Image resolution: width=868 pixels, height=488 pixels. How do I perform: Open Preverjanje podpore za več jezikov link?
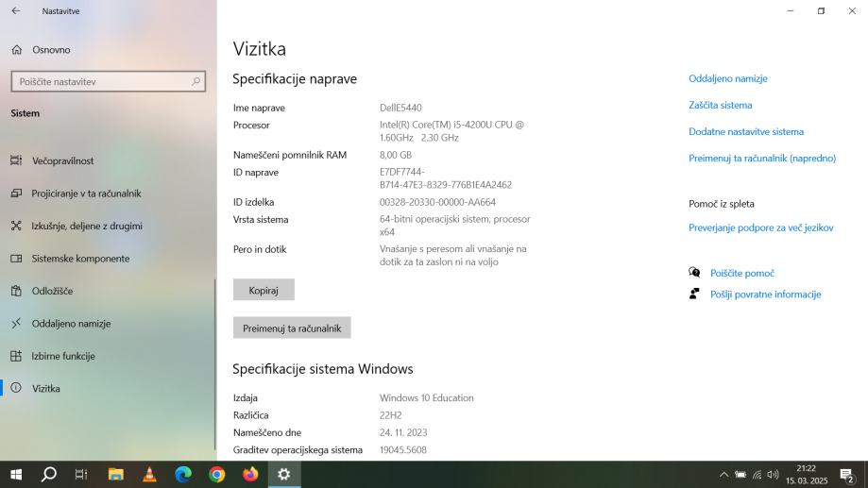[761, 227]
